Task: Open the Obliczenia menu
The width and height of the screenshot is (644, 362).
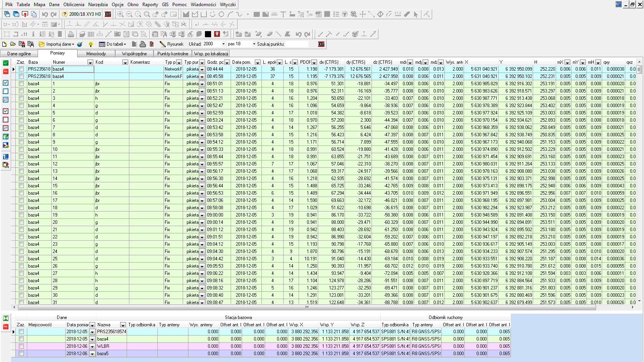Action: (x=74, y=5)
